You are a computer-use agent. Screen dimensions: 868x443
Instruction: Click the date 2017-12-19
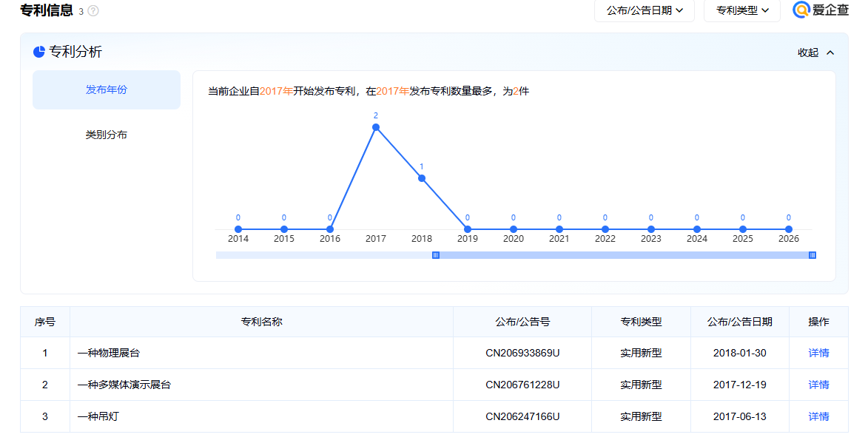739,385
